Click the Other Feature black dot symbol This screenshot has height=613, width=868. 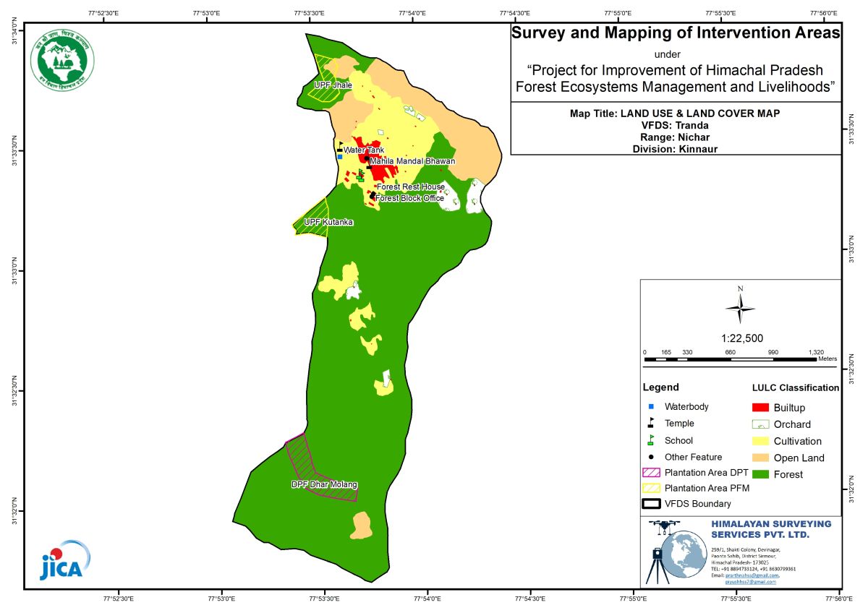pyautogui.click(x=651, y=457)
